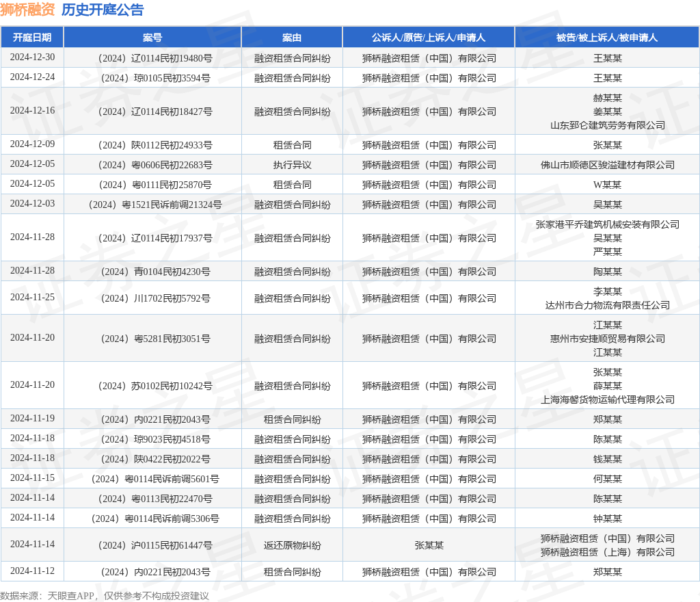The width and height of the screenshot is (700, 602).
Task: Click defendant 佛山市顺德区骏溢建材有限公司
Action: coord(607,165)
